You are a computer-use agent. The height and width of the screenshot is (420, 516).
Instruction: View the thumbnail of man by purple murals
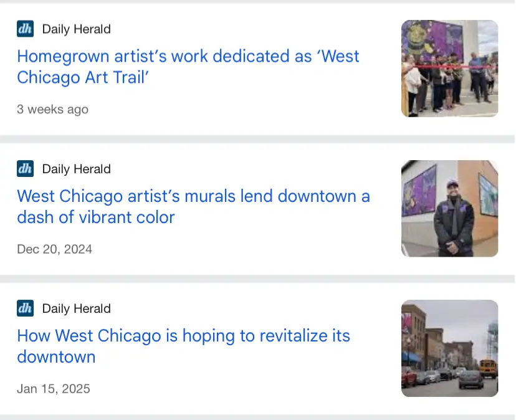[449, 208]
